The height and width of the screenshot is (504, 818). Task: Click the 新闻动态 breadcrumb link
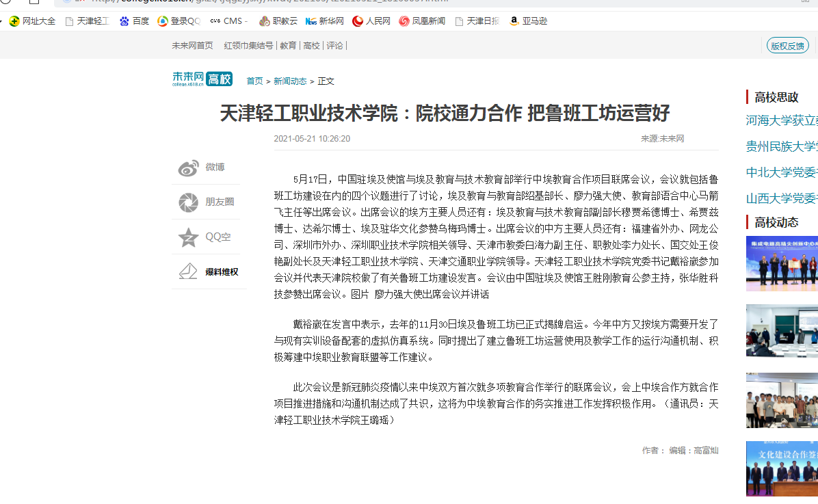290,81
